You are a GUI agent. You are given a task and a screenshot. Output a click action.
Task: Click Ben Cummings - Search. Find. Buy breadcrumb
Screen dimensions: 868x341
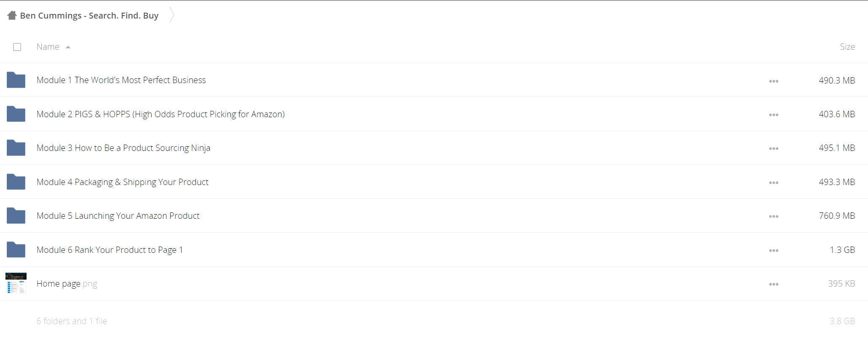89,16
